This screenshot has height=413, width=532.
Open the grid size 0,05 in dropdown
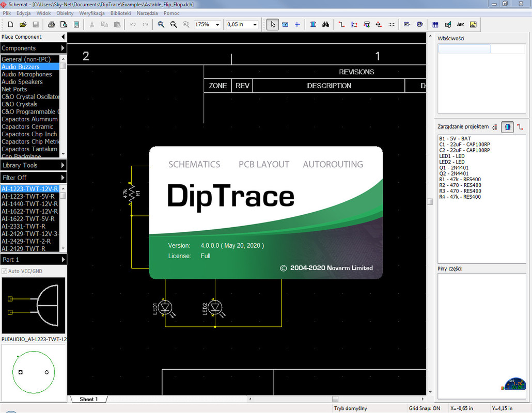pos(255,24)
